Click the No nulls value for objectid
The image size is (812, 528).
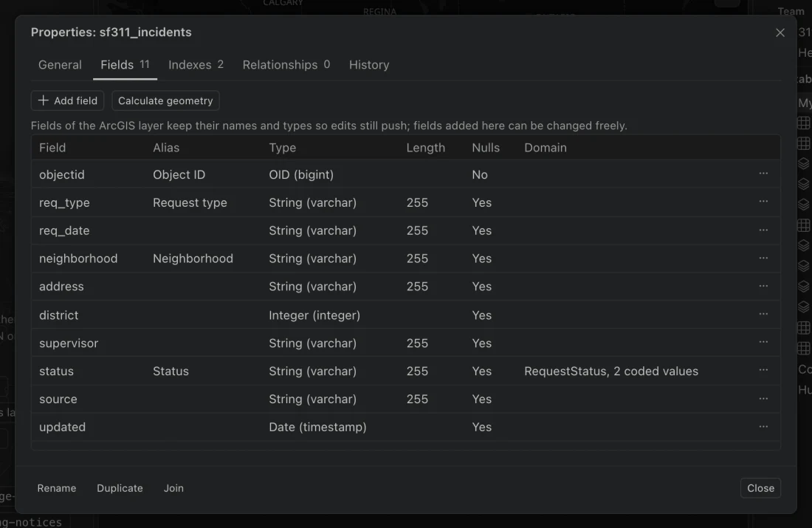pyautogui.click(x=480, y=174)
